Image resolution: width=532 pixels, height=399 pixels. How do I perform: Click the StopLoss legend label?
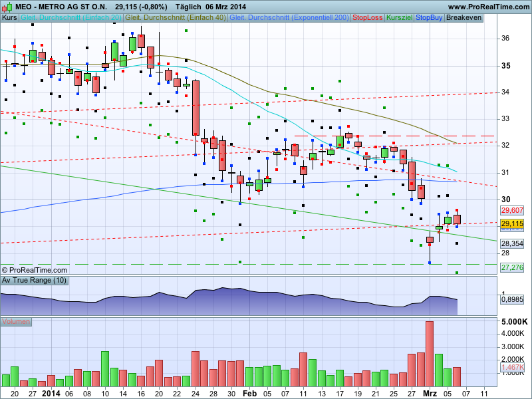pyautogui.click(x=368, y=18)
